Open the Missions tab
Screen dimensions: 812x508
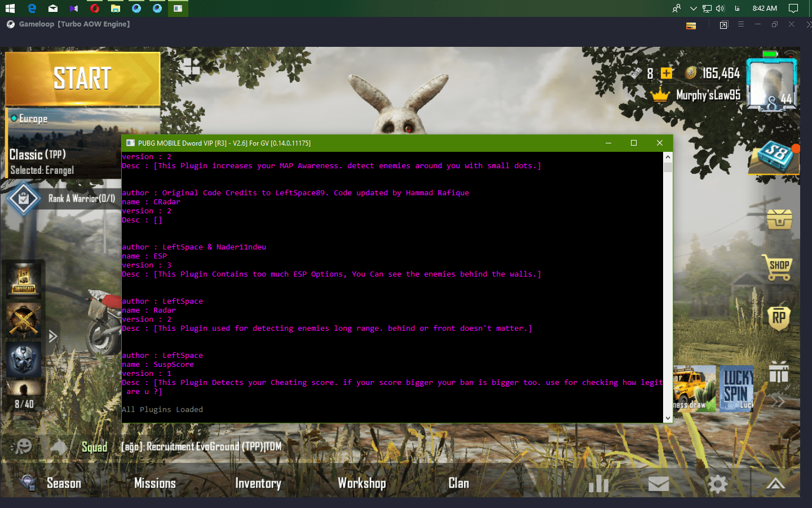pos(155,483)
